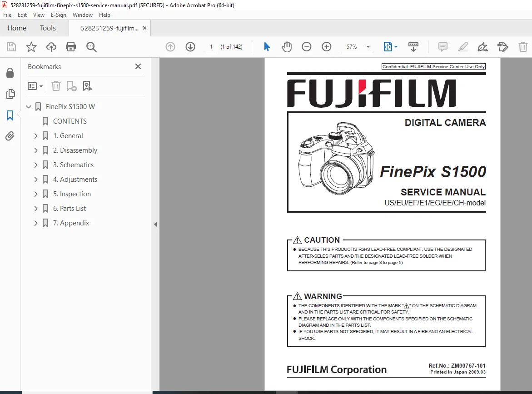Close the 528231259-fujifilm document tab

pos(144,28)
